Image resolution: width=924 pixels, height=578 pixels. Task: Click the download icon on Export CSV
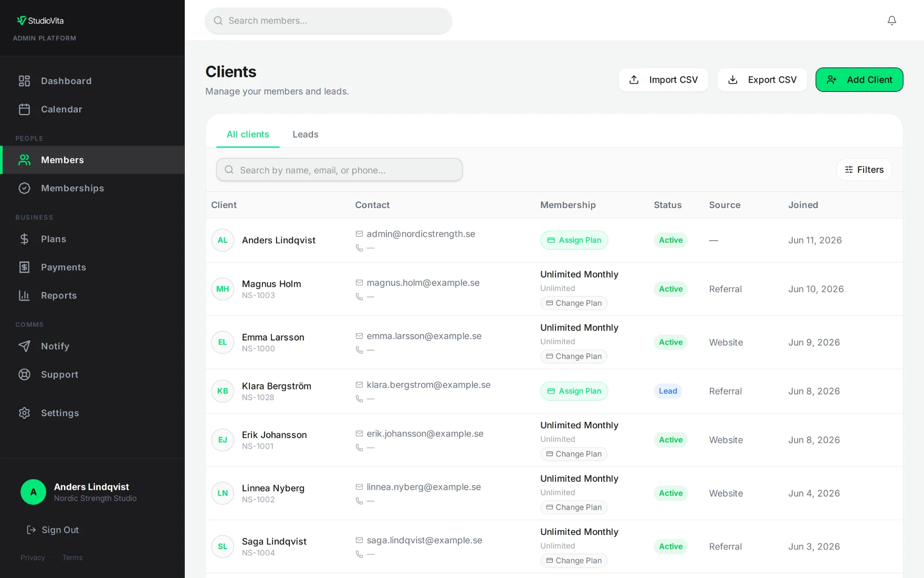pos(733,80)
